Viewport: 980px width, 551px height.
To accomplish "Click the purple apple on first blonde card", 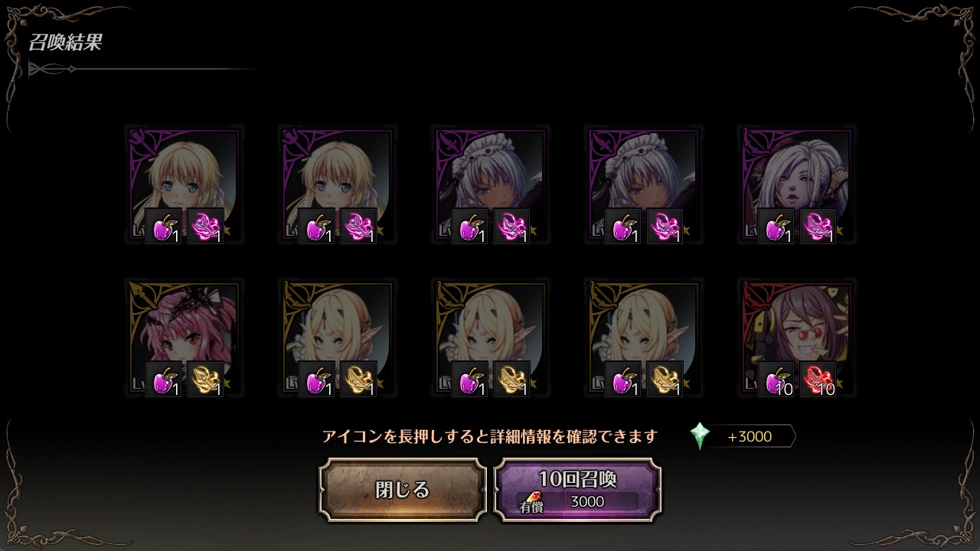I will pyautogui.click(x=164, y=227).
